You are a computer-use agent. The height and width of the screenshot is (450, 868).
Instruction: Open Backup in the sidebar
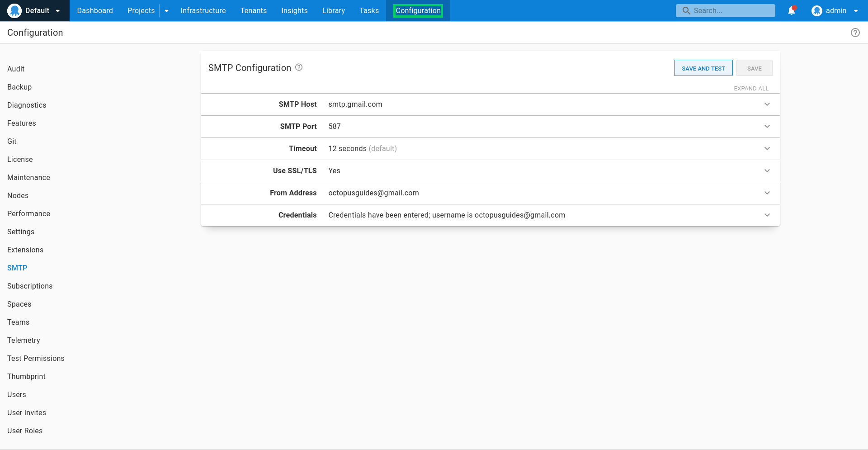pos(19,87)
